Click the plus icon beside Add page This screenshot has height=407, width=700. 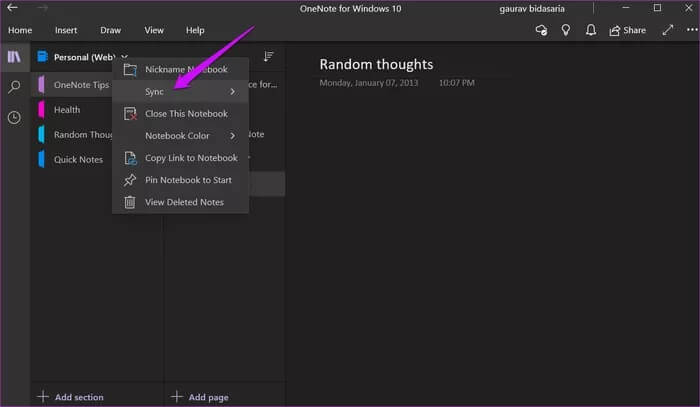(177, 396)
